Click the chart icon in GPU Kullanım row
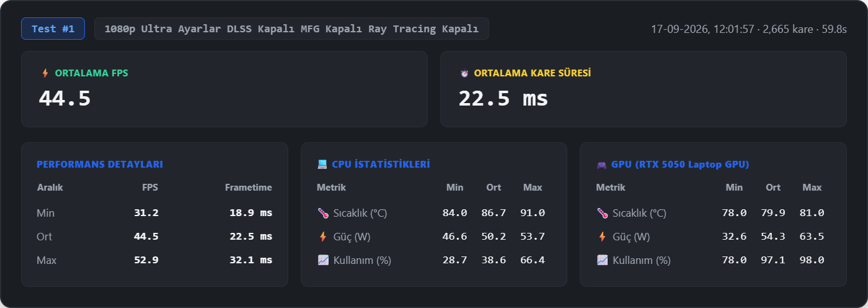This screenshot has width=868, height=308. 602,260
